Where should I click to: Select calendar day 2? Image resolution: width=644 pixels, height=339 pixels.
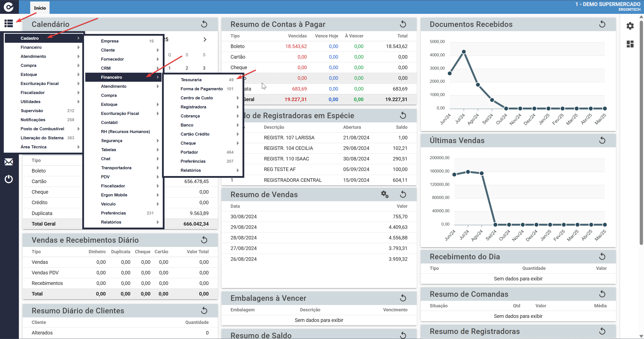point(187,68)
